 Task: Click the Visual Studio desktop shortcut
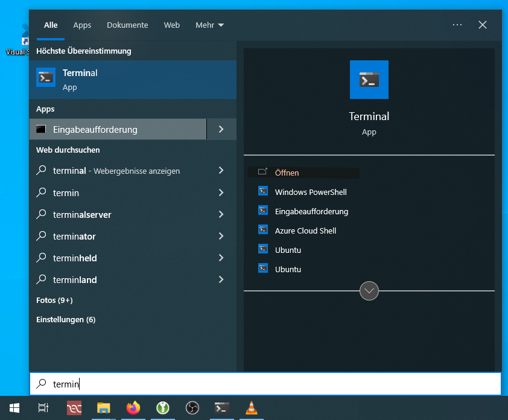point(17,39)
